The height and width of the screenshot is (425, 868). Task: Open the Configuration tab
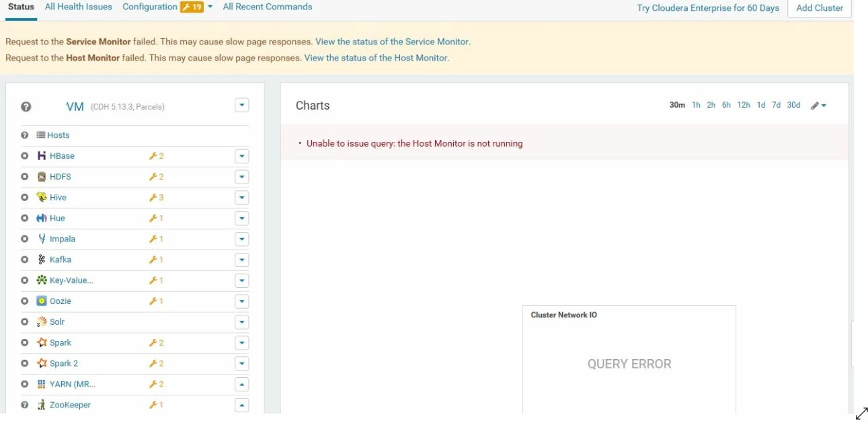click(150, 7)
